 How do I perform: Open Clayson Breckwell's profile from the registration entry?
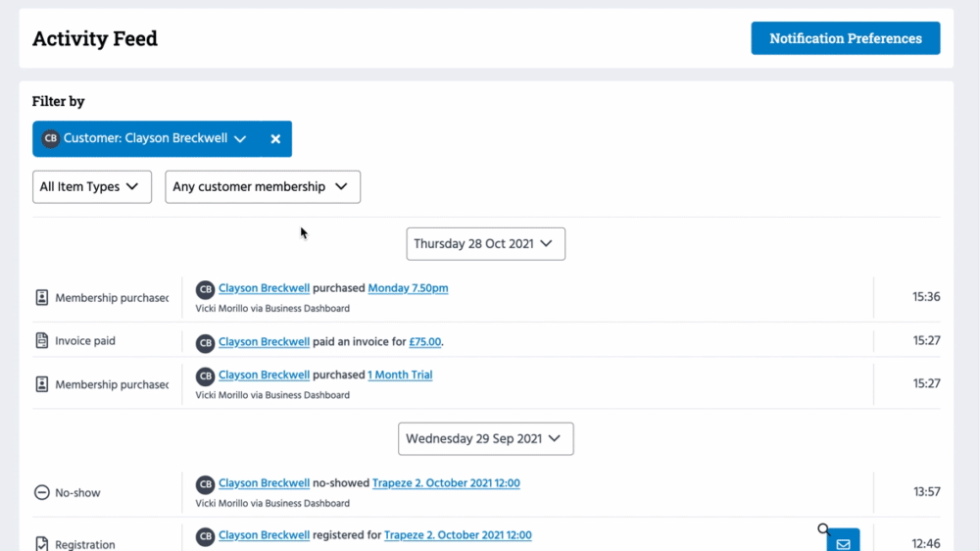[264, 535]
